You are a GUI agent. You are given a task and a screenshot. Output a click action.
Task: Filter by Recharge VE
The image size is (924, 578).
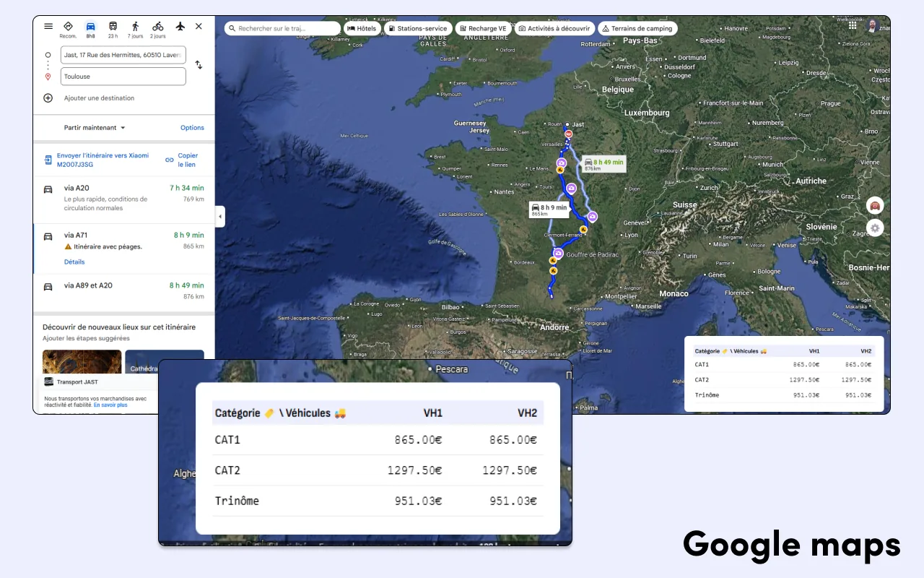coord(483,29)
